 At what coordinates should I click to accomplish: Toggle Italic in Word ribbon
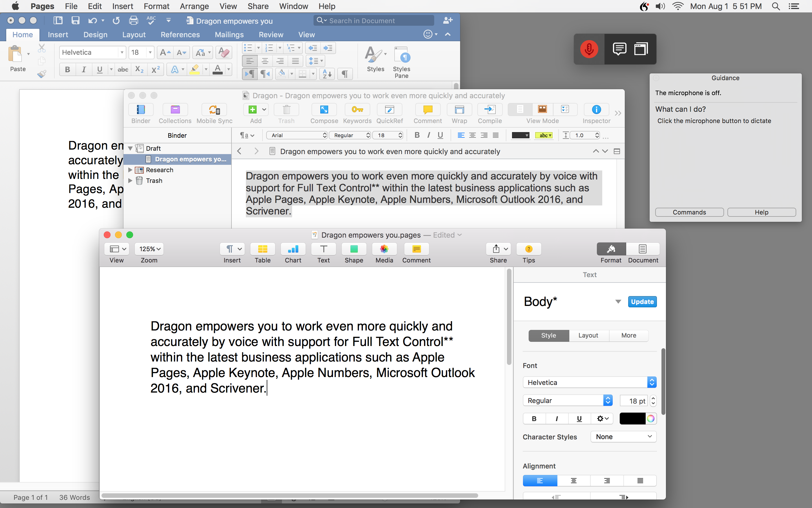point(83,69)
